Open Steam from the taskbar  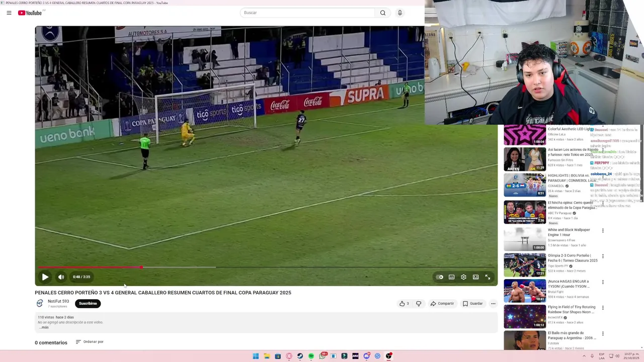300,356
